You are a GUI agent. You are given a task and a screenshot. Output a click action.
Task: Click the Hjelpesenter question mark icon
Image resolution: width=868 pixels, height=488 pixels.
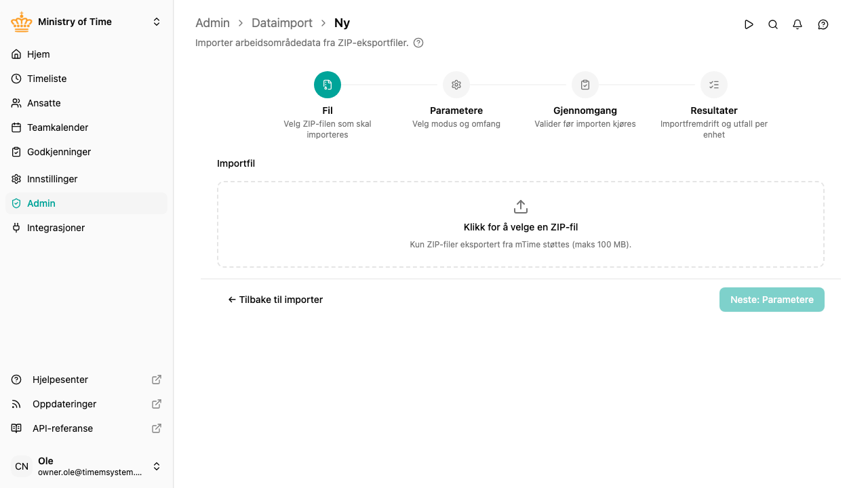16,380
